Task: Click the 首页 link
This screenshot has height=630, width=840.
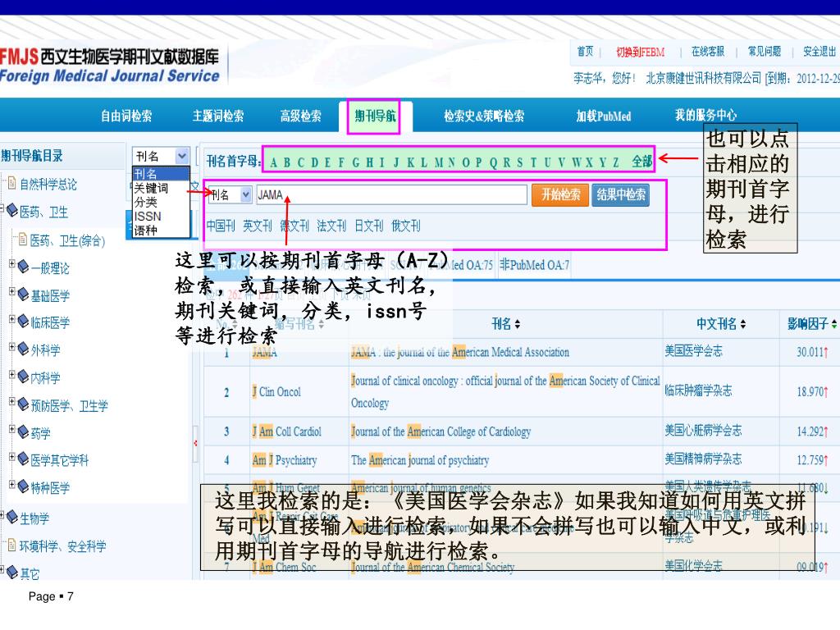Action: point(585,52)
